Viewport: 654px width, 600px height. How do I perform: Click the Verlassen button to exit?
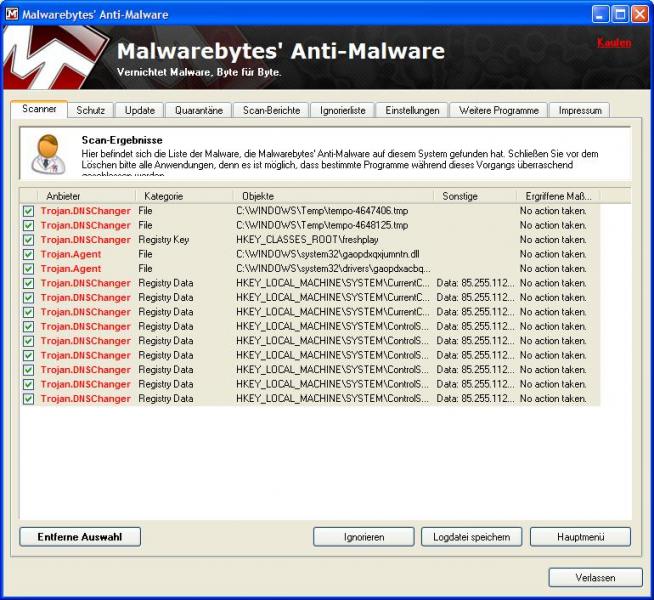click(595, 577)
